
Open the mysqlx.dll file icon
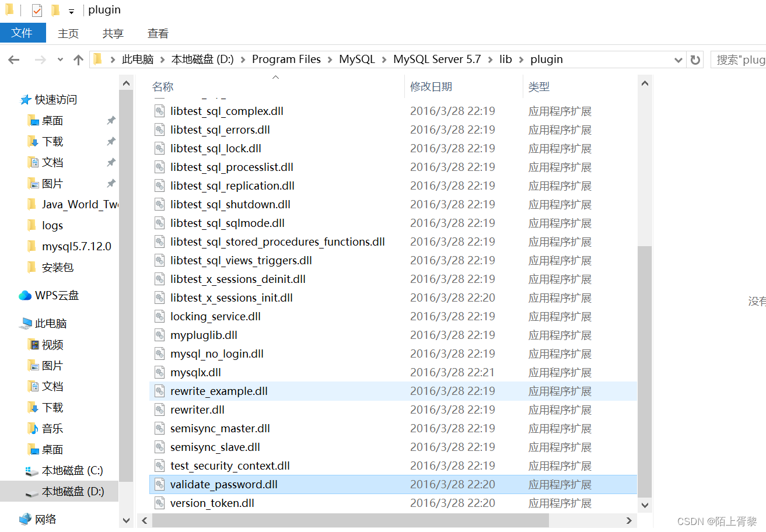click(159, 372)
